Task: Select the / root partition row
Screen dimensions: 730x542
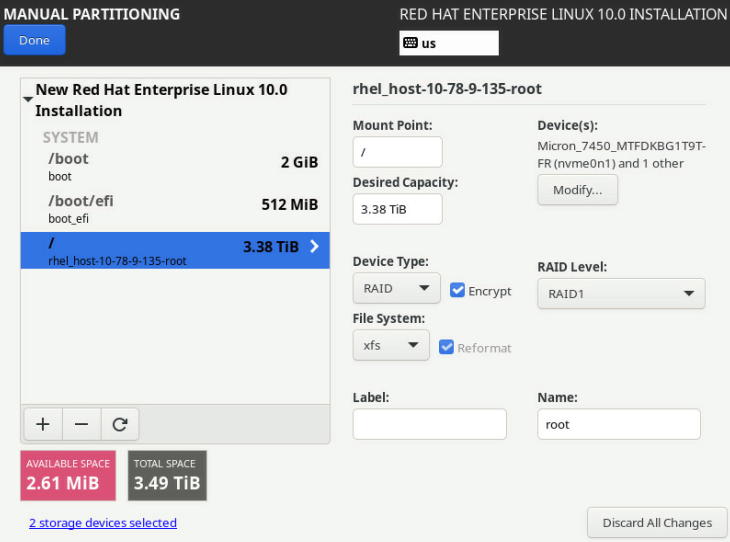Action: 175,251
